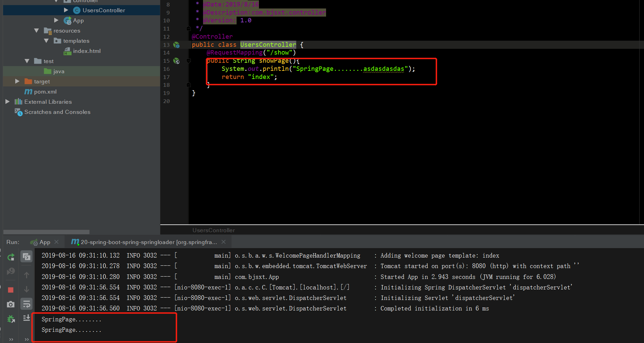This screenshot has width=644, height=343.
Task: Click the Spring Boot App icon in tree
Action: (x=67, y=20)
